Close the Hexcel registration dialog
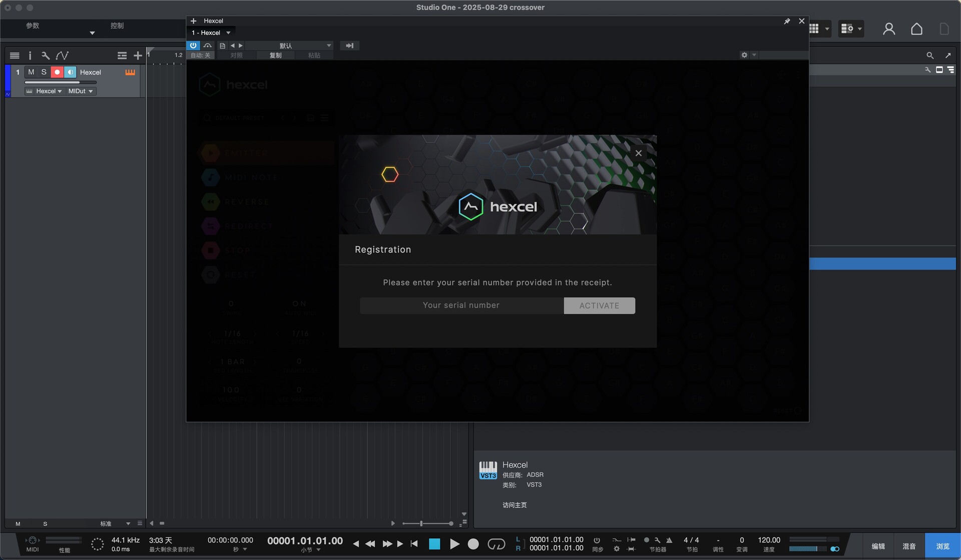Image resolution: width=961 pixels, height=560 pixels. [x=638, y=153]
